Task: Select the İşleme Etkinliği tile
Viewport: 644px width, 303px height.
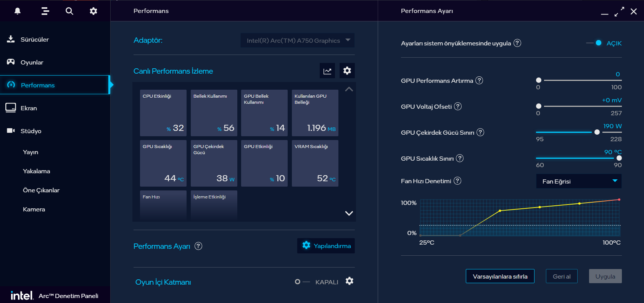Action: point(214,205)
